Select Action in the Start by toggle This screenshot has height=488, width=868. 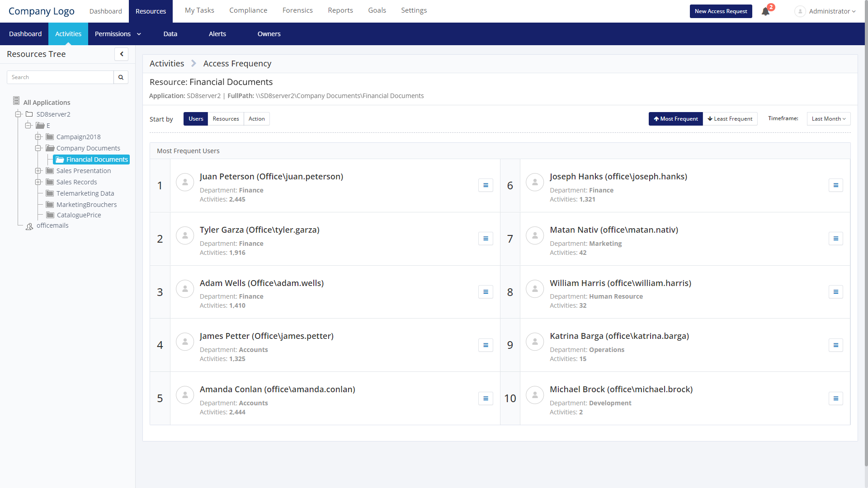pyautogui.click(x=256, y=119)
